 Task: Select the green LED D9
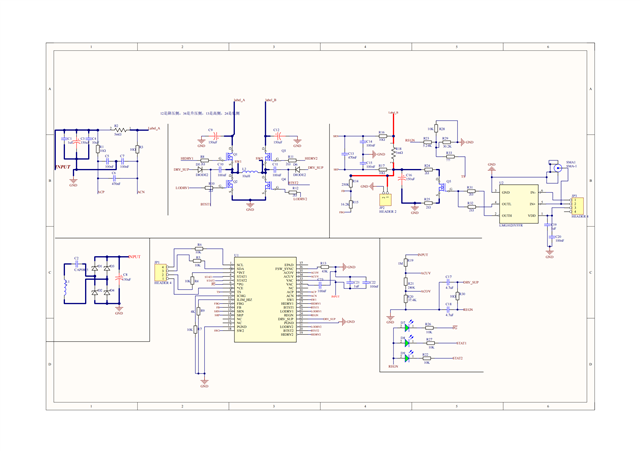click(x=407, y=358)
